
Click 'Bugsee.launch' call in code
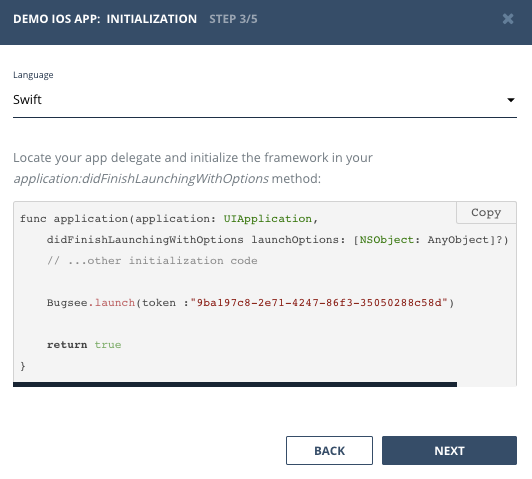pyautogui.click(x=91, y=302)
